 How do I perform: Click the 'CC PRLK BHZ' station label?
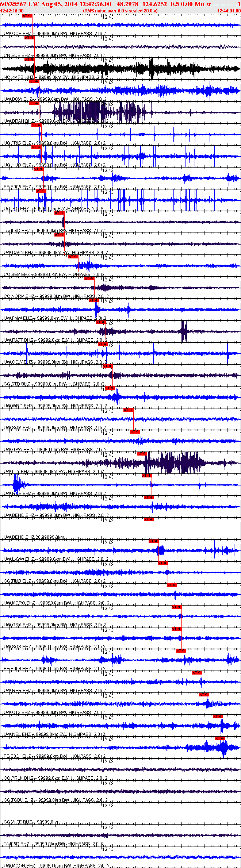[18, 778]
